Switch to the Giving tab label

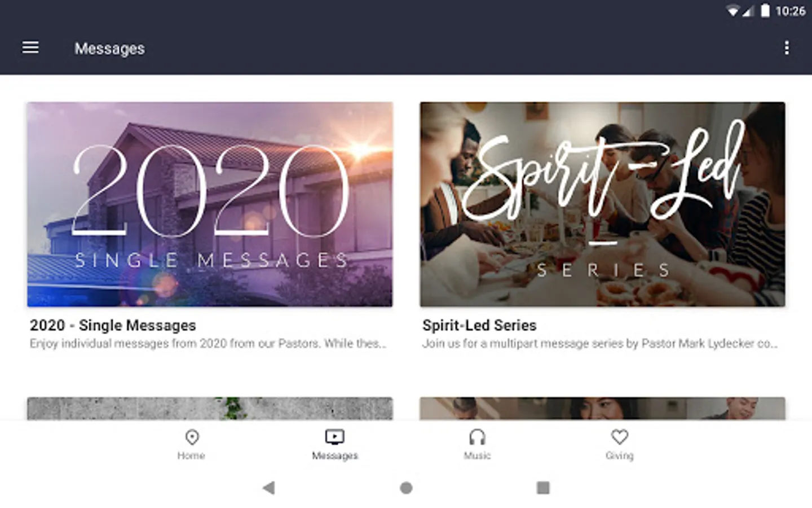620,456
